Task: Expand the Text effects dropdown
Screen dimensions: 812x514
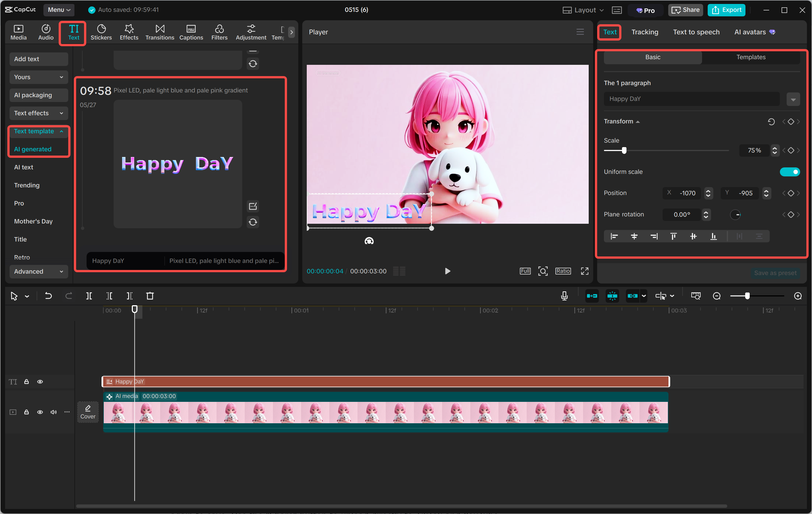Action: point(38,113)
